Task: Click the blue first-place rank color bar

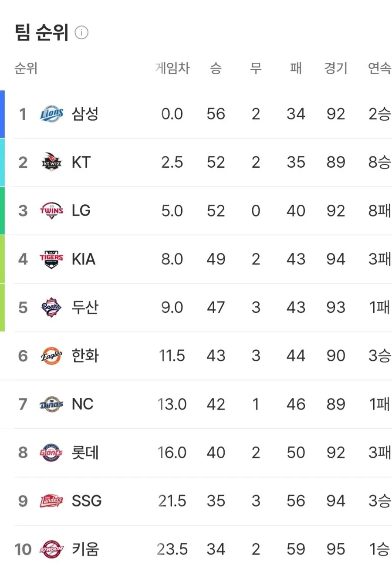Action: (x=2, y=114)
